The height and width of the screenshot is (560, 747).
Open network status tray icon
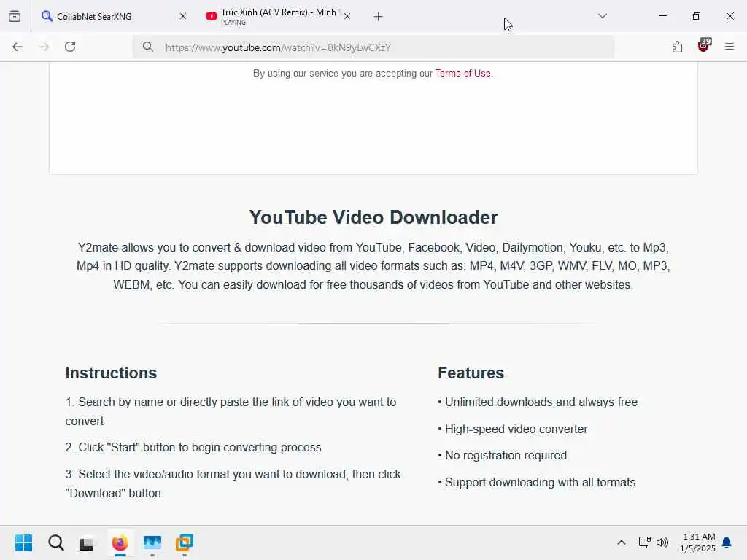click(x=645, y=542)
